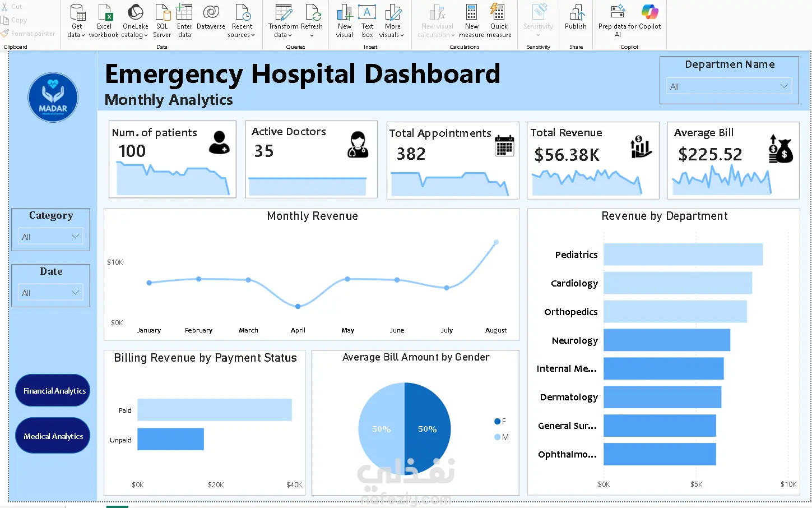Select the Pediatrics revenue bar
Viewport: 812px width, 508px height.
click(x=683, y=255)
